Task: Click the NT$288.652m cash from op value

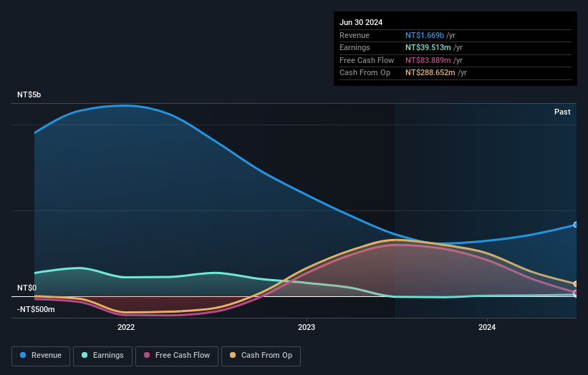Action: [x=430, y=73]
